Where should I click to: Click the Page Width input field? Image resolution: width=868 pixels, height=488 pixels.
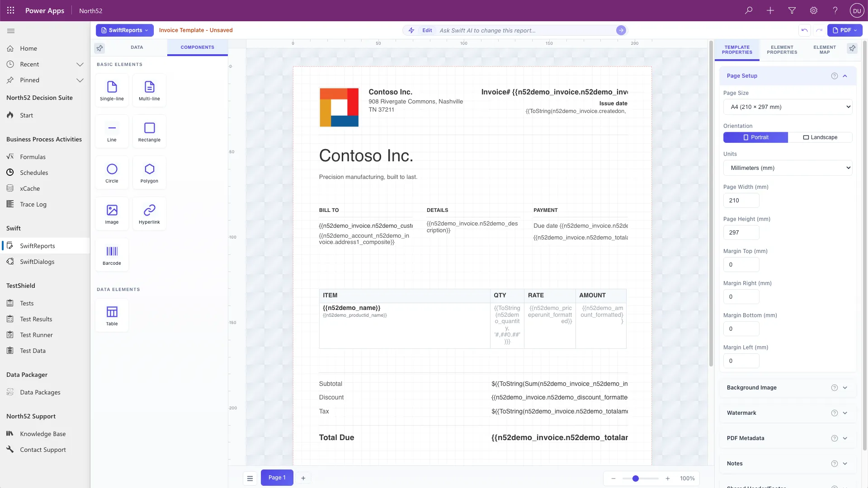tap(741, 201)
